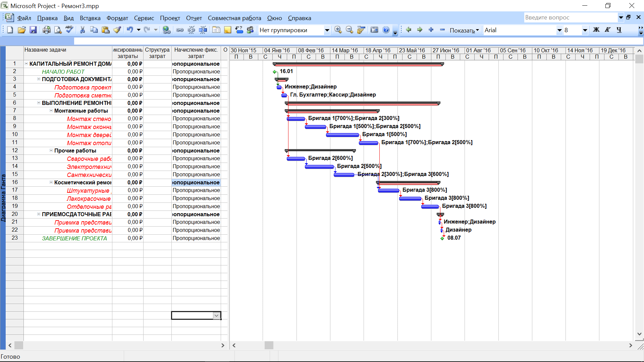
Task: Open the Сервис menu
Action: tap(144, 18)
